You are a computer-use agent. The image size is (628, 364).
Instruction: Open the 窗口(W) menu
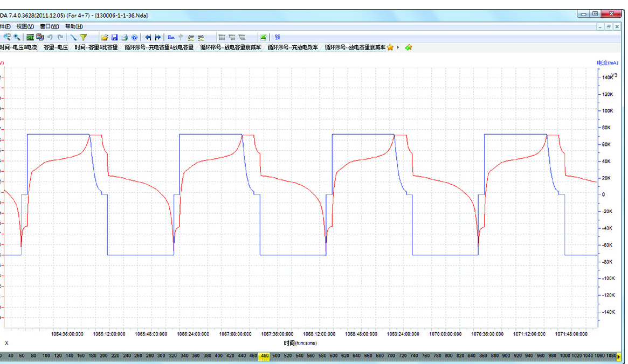coord(49,26)
